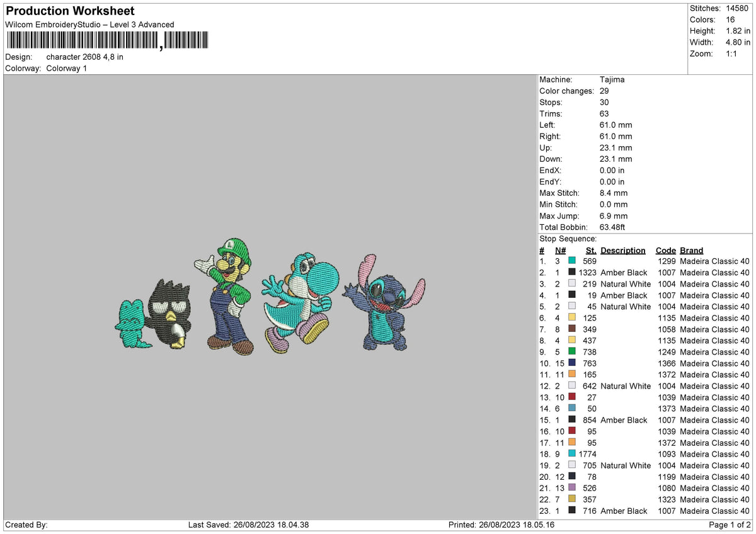
Task: Click the Total Bobbin value 63.48ft
Action: point(612,227)
